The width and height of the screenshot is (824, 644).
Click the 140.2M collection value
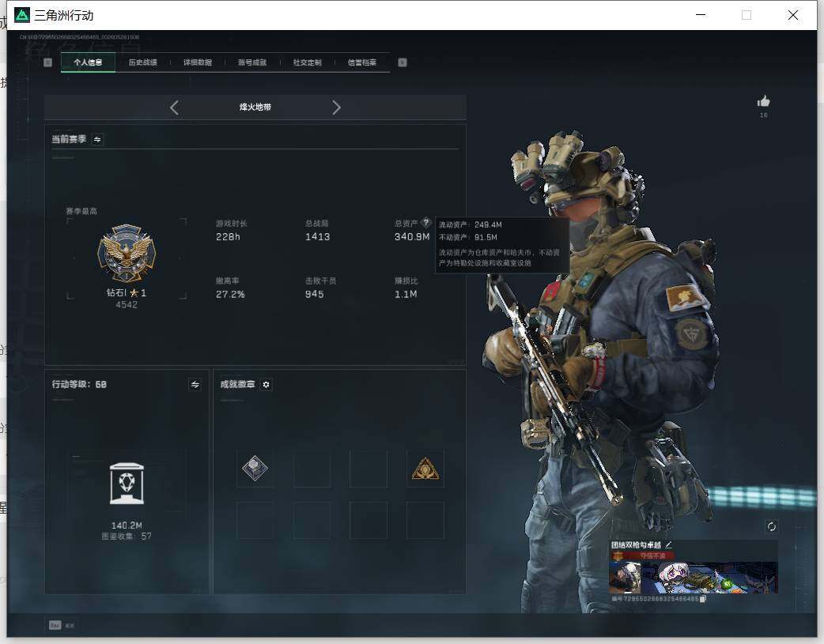click(127, 525)
